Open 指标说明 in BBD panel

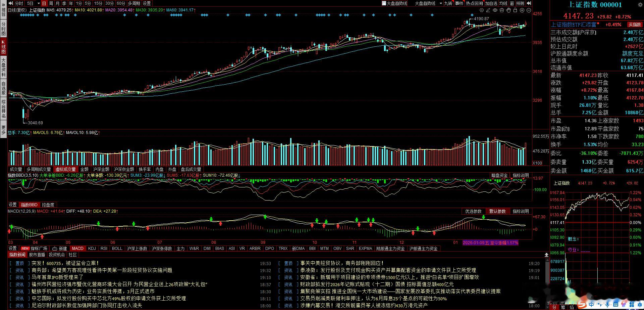521,175
